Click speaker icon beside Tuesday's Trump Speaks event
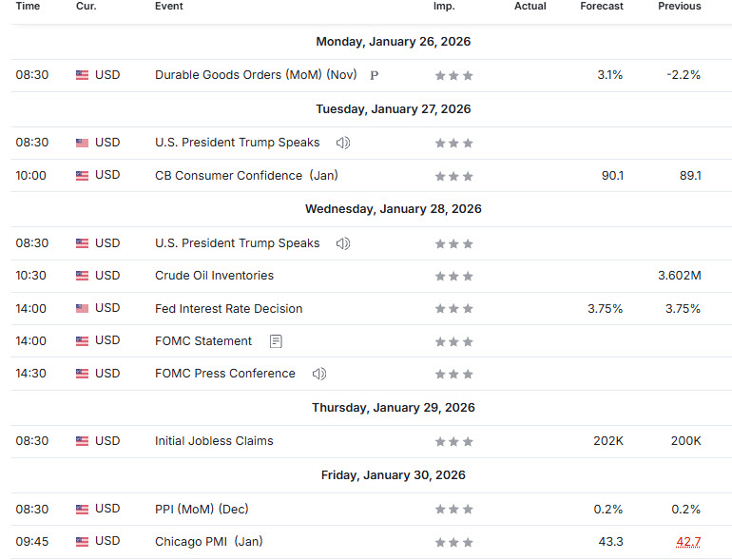The height and width of the screenshot is (560, 732). (343, 143)
